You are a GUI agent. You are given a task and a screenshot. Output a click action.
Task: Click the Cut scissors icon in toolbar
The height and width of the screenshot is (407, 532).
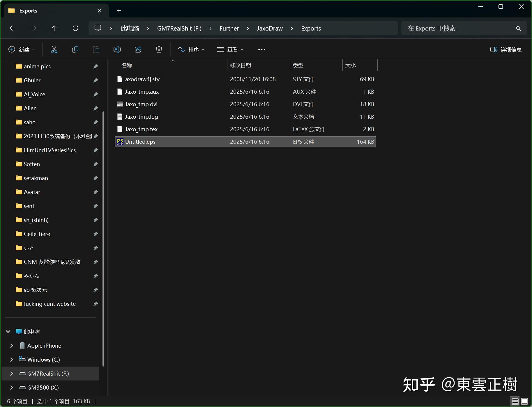54,49
